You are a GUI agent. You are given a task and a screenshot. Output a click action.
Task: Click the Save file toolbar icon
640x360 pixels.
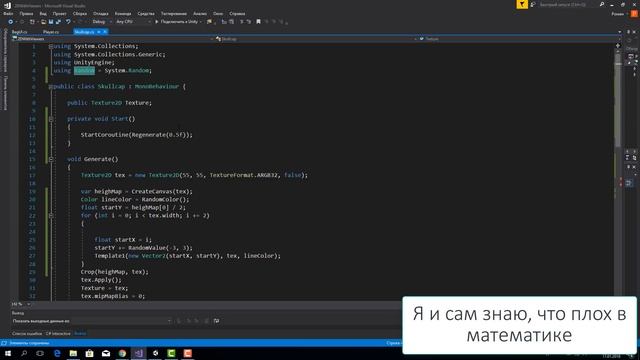tap(51, 22)
